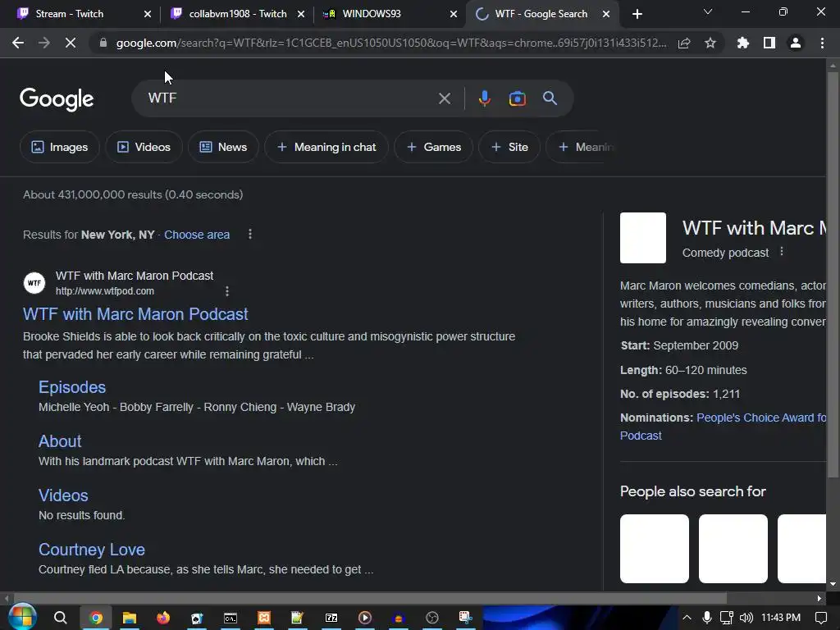Open more options for Comedy podcast panel

(782, 251)
